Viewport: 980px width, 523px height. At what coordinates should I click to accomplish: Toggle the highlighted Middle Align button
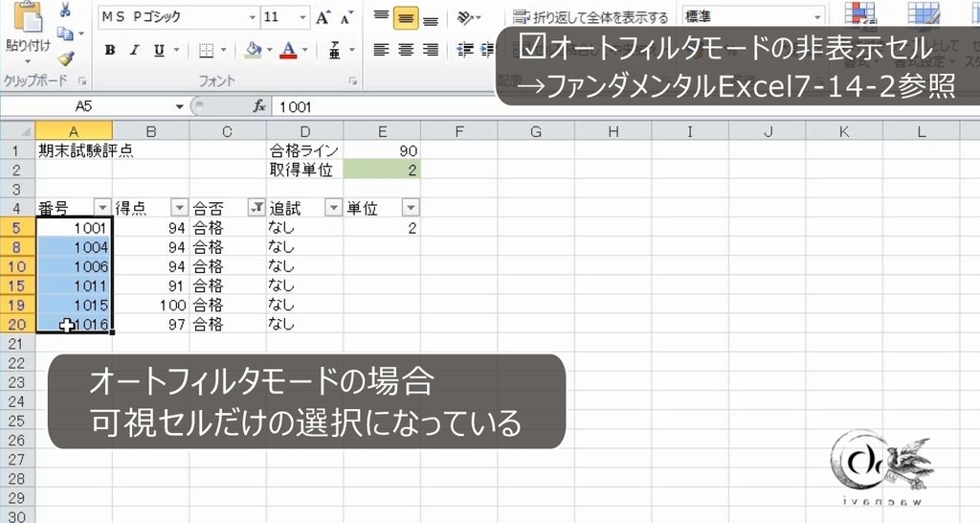pyautogui.click(x=406, y=18)
